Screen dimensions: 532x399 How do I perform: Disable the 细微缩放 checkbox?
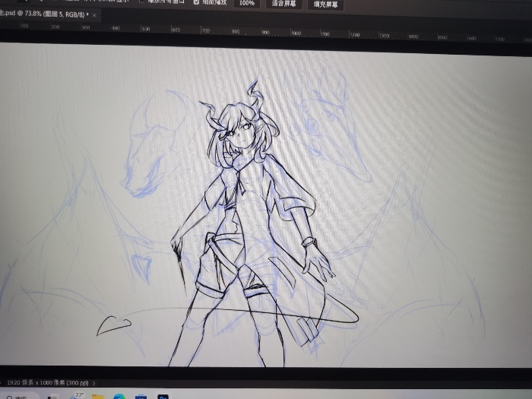click(197, 2)
